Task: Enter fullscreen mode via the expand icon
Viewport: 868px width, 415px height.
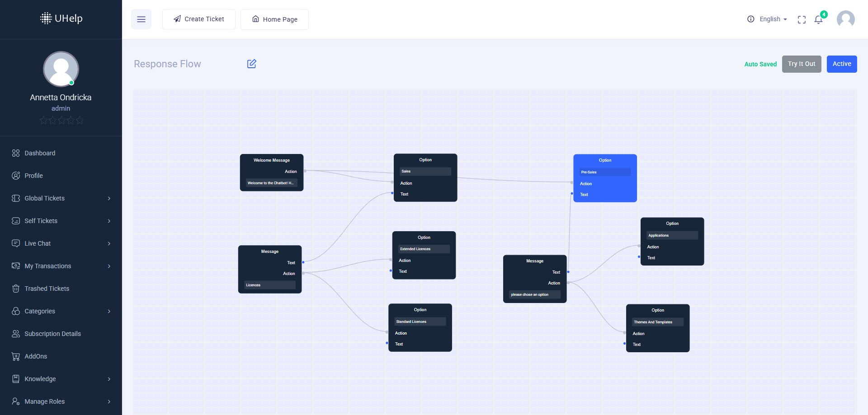Action: (x=802, y=20)
